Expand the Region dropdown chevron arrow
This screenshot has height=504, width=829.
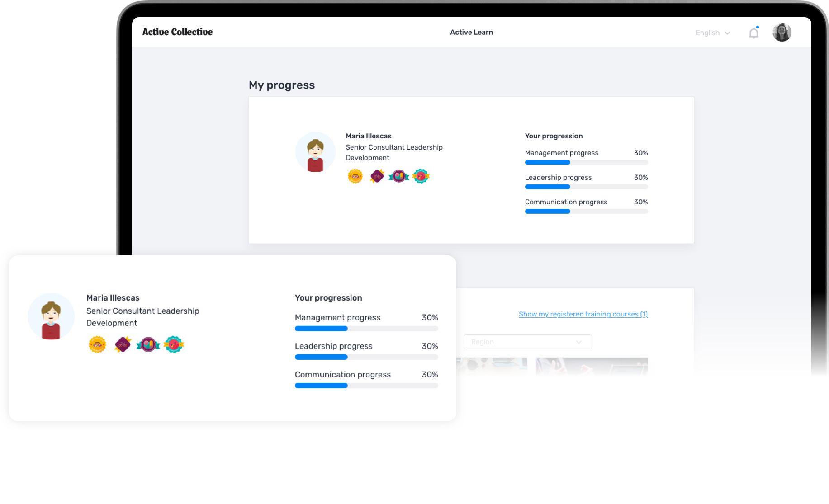point(578,342)
